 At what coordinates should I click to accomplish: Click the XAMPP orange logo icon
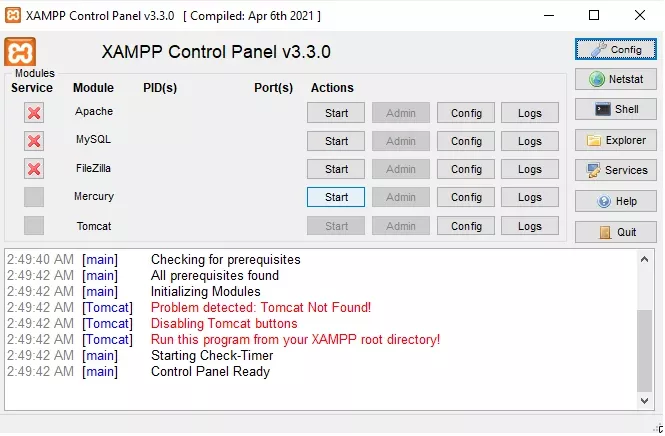coord(21,52)
